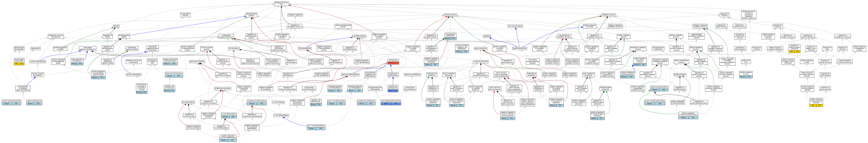Screen dimensions: 868x143
Task: Select the 'response to stimulus' node
Action: 725,15
